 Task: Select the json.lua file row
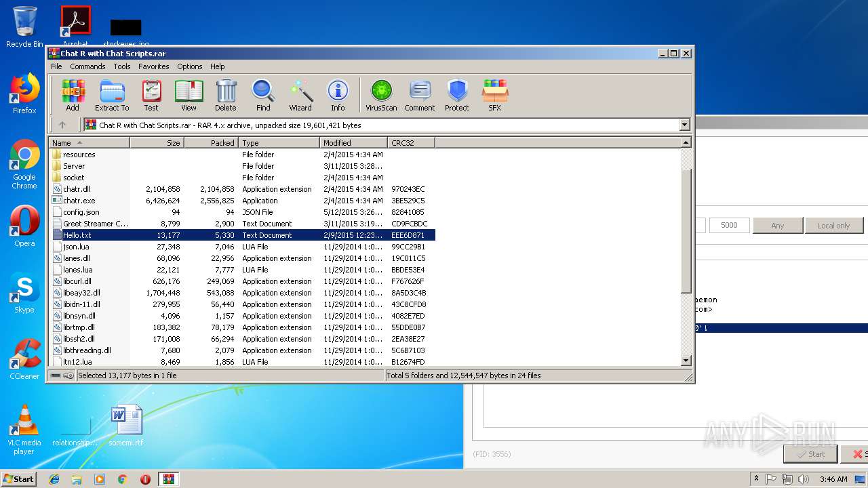pyautogui.click(x=242, y=247)
